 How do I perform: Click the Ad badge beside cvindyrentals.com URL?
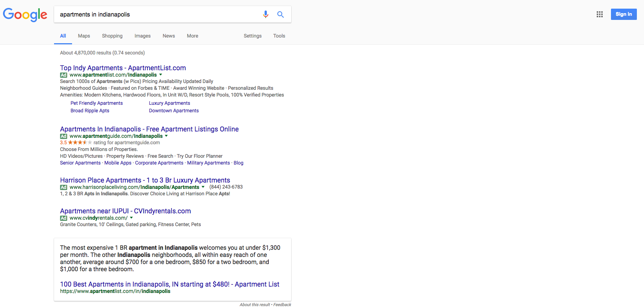pyautogui.click(x=64, y=218)
